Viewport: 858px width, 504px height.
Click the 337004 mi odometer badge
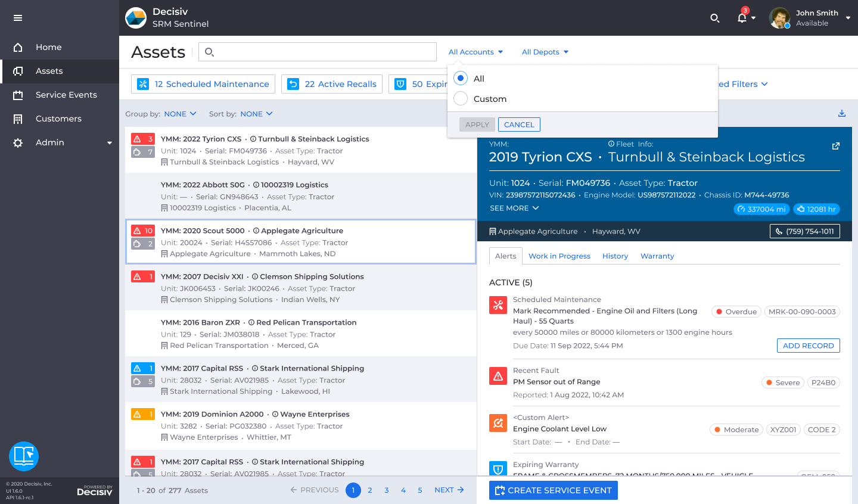click(761, 209)
